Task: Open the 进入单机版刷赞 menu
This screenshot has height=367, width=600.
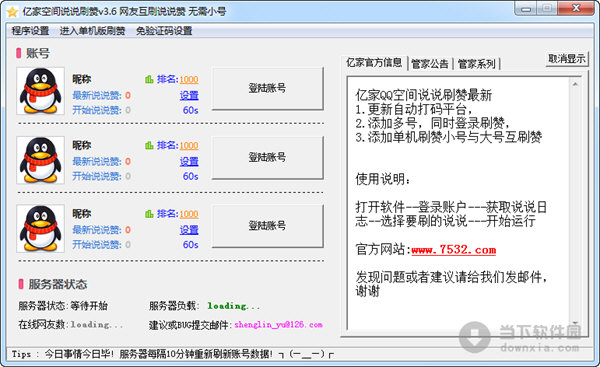Action: 92,31
